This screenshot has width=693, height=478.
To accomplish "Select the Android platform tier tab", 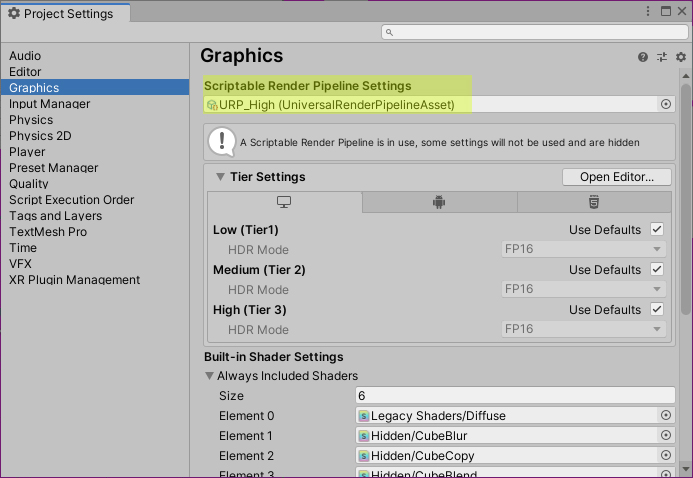I will (x=439, y=202).
